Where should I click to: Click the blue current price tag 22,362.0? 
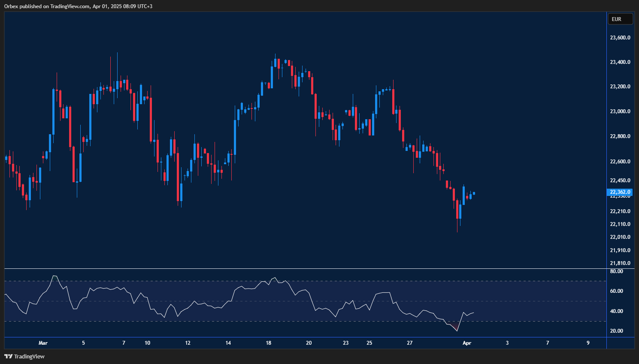click(620, 193)
